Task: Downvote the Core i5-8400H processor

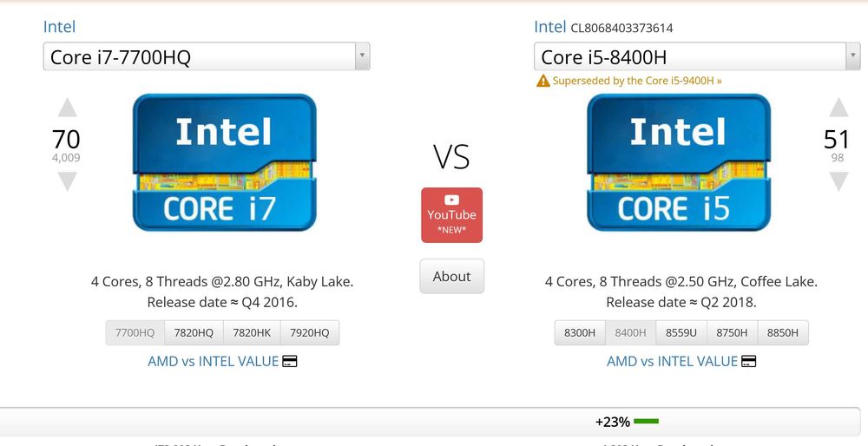Action: (838, 181)
